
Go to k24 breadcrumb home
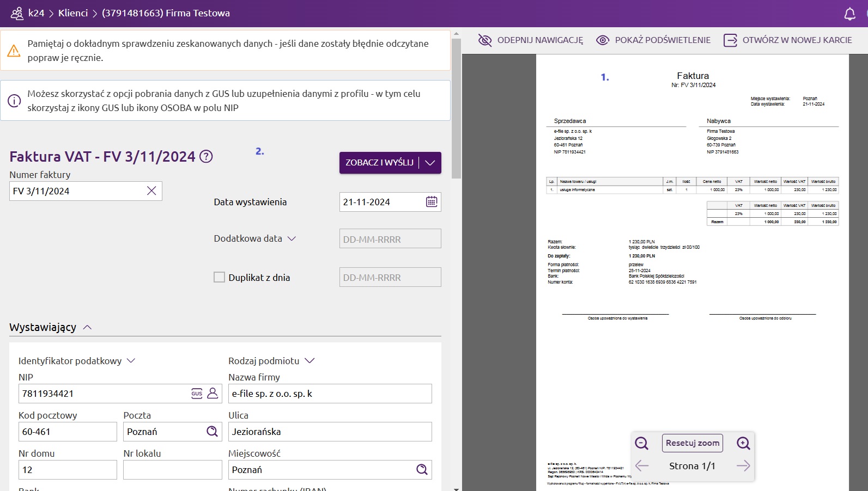[36, 13]
